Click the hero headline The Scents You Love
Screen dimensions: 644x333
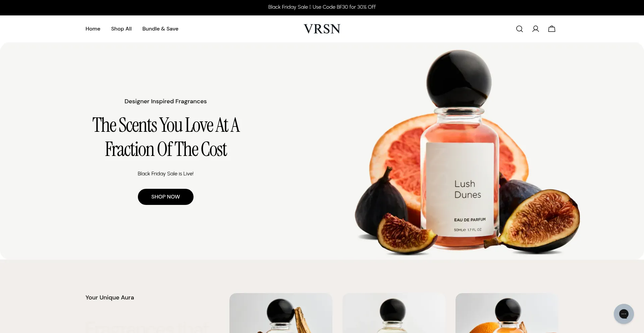[x=166, y=137]
